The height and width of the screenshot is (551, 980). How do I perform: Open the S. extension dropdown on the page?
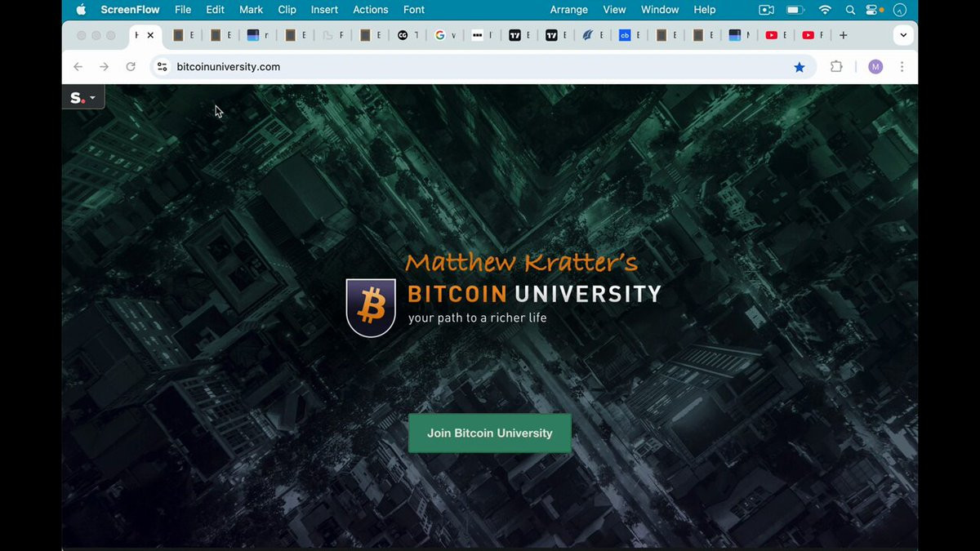click(x=83, y=98)
